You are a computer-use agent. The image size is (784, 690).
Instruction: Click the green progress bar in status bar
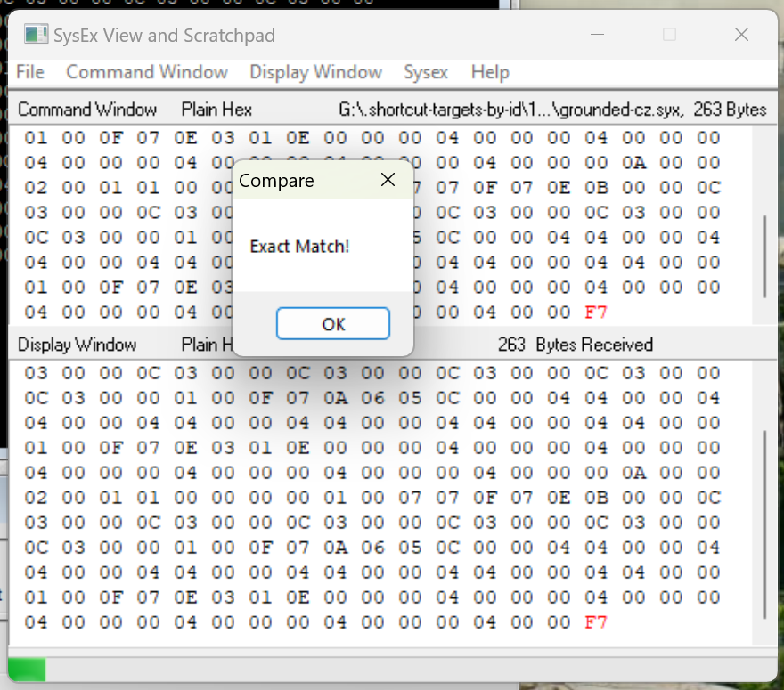(27, 669)
